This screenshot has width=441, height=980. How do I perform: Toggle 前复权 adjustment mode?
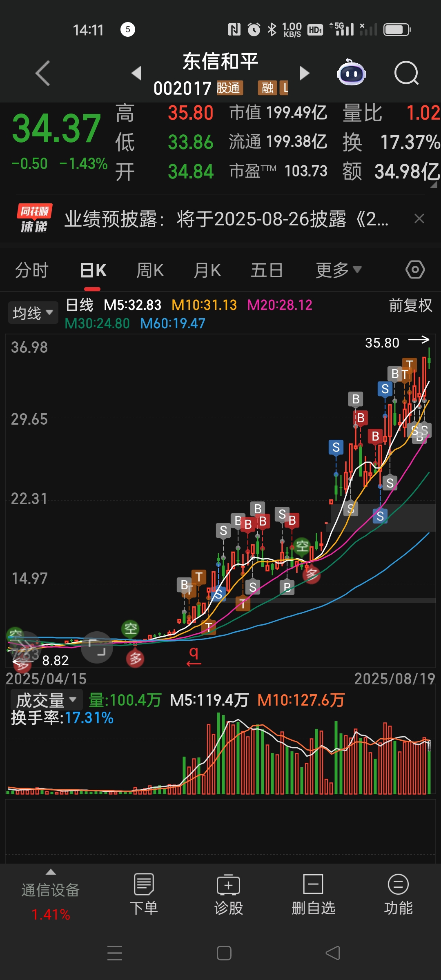pos(410,305)
